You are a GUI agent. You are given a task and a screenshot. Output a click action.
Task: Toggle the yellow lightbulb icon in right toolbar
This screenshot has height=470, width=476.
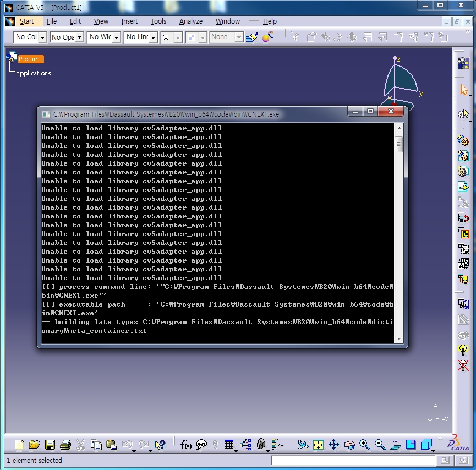[463, 349]
